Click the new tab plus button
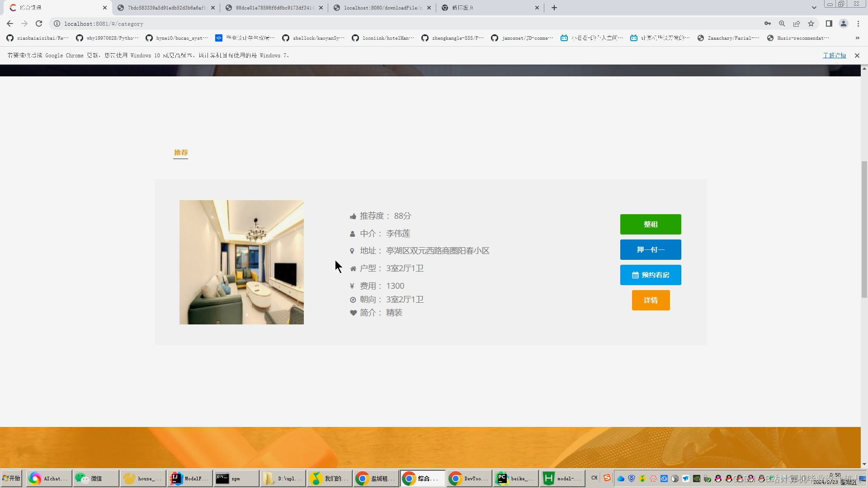868x488 pixels. [554, 8]
